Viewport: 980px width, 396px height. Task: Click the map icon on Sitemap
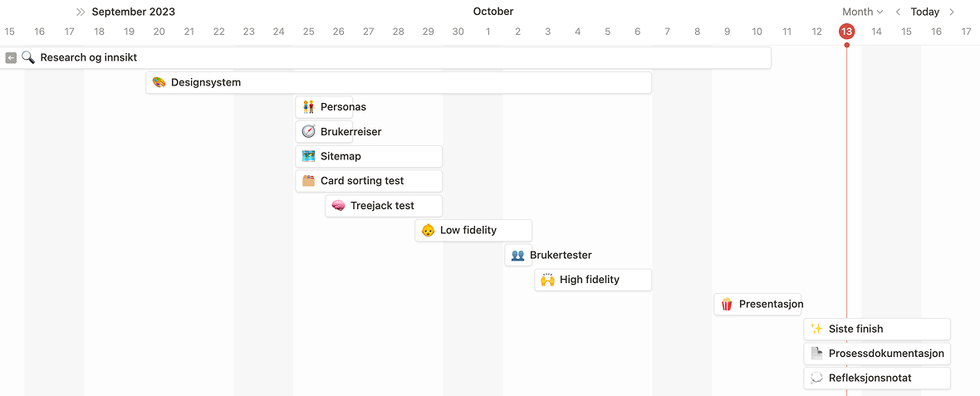coord(308,156)
